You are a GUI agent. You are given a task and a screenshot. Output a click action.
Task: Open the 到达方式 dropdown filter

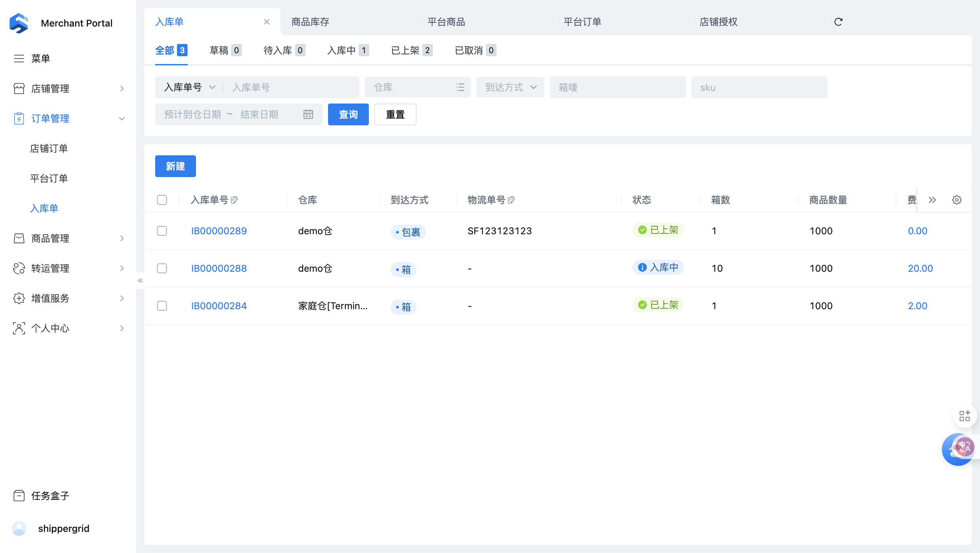coord(510,87)
